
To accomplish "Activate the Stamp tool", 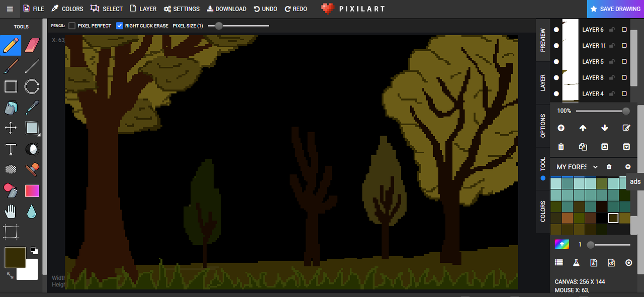I will (32, 170).
